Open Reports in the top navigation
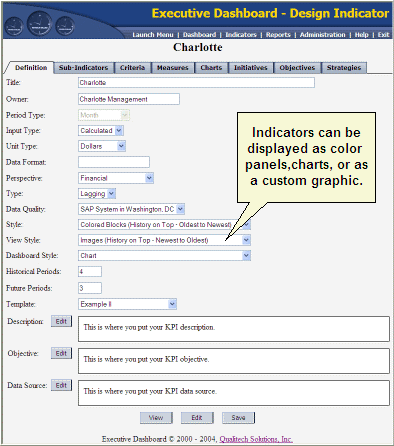This screenshot has height=446, width=394. coord(278,35)
